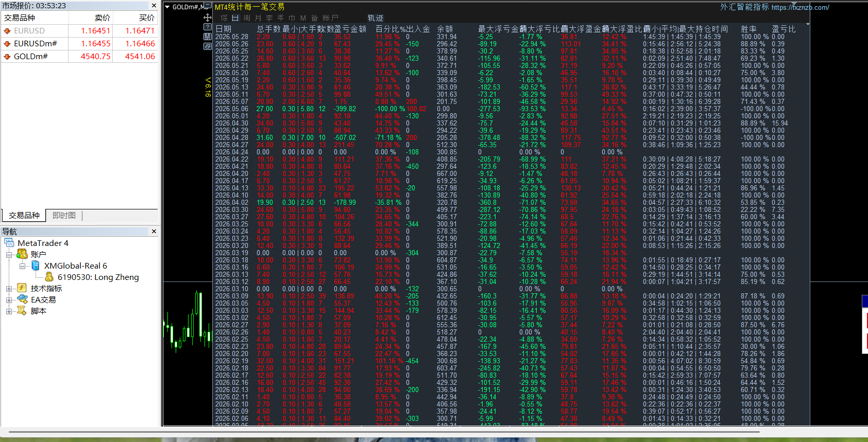Select the GOLDm# bid price 4540.75

(96, 57)
